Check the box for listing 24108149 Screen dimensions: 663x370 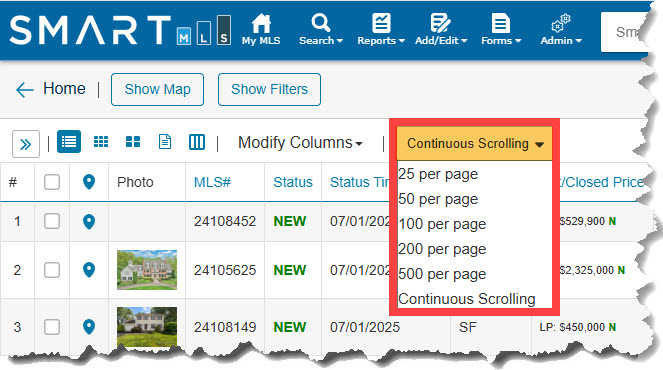tap(52, 327)
